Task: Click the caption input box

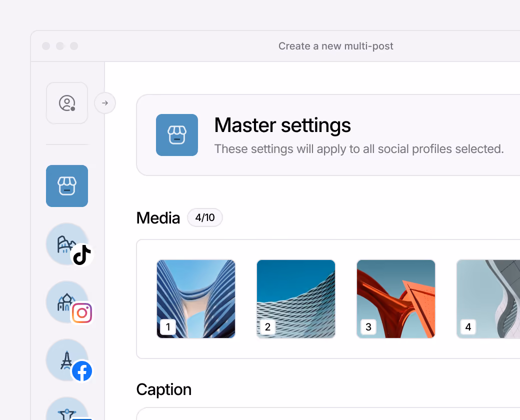Action: [328, 413]
